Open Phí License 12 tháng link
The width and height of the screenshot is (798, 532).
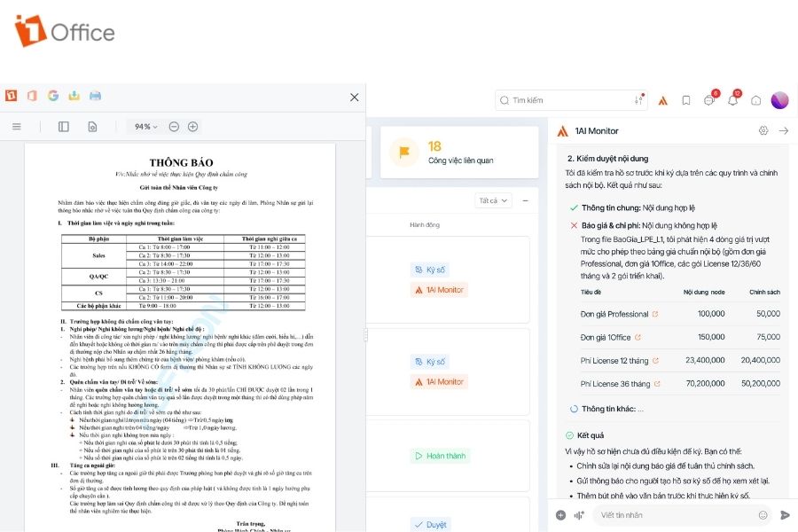[655, 361]
